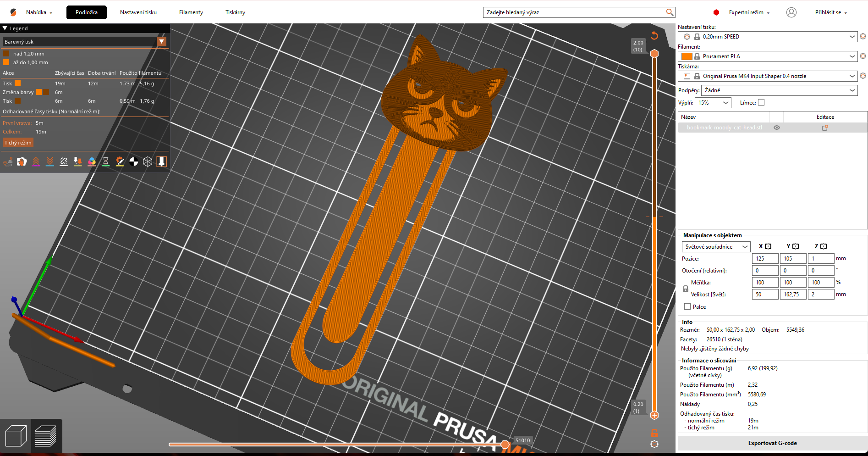Switch to Filamenty tab

pos(191,12)
